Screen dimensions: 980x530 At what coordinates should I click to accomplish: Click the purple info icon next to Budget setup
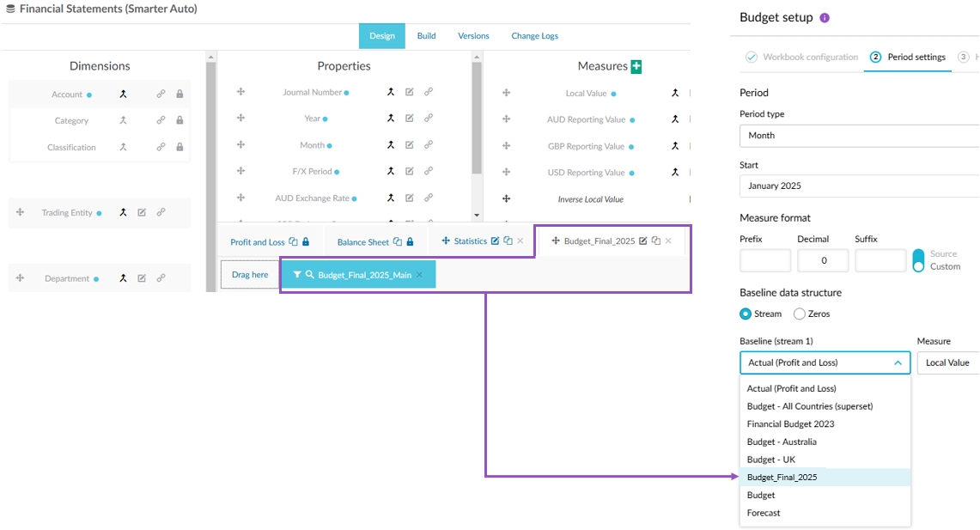tap(825, 18)
